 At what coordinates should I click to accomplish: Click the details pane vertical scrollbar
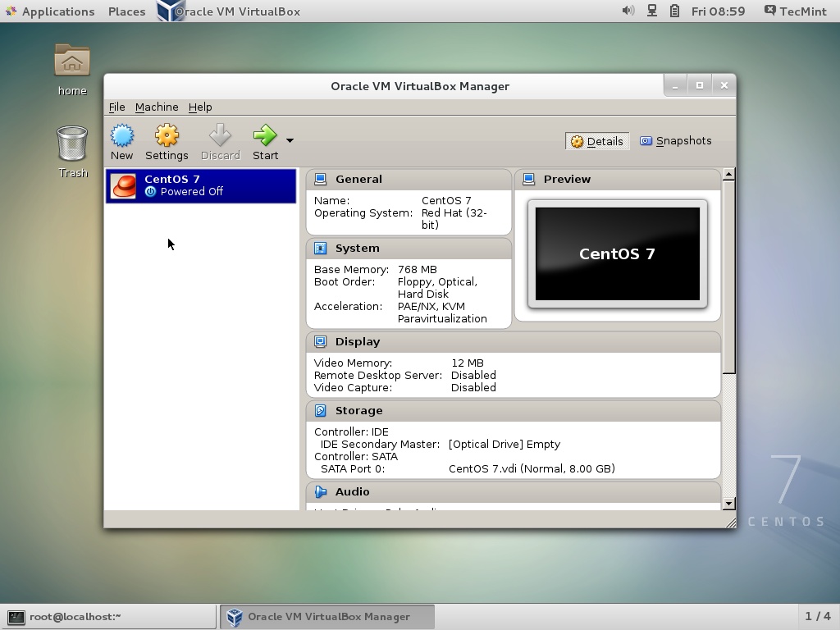pyautogui.click(x=729, y=276)
